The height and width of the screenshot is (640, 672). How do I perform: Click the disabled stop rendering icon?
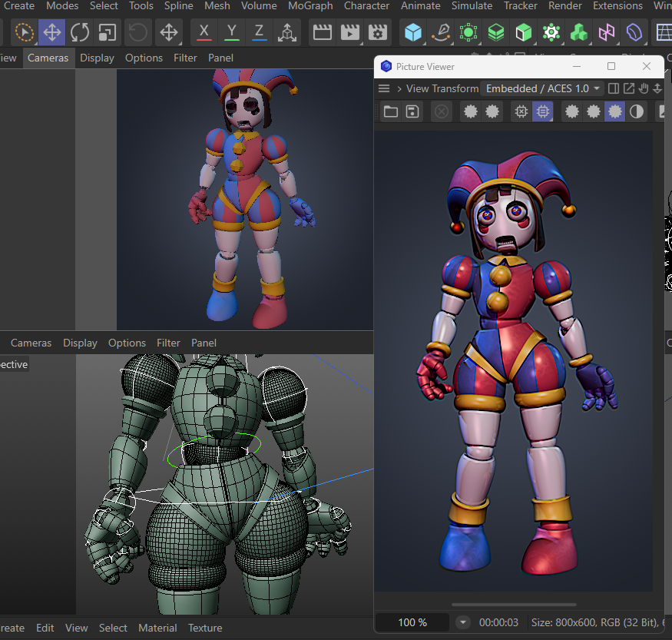(442, 112)
